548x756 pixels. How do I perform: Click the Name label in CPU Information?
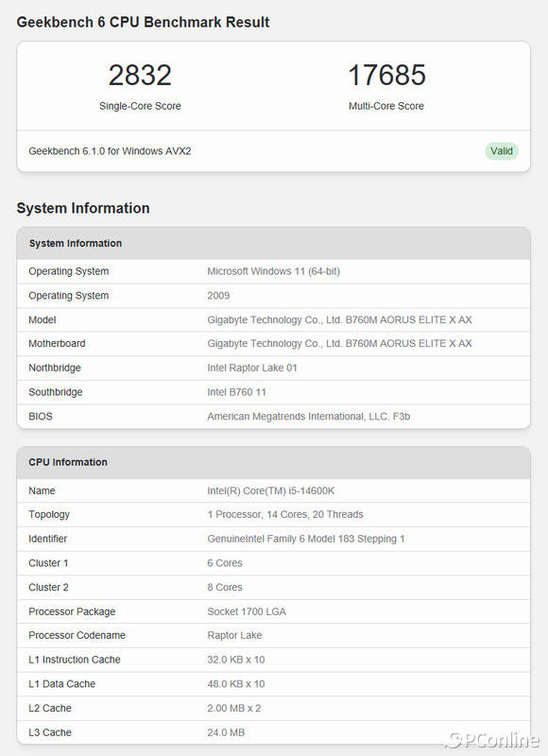click(x=42, y=490)
